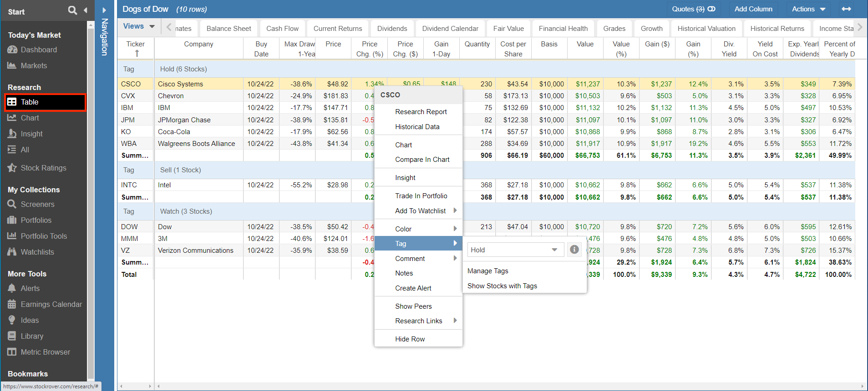Open the Actions dropdown
This screenshot has width=868, height=391.
(x=809, y=9)
